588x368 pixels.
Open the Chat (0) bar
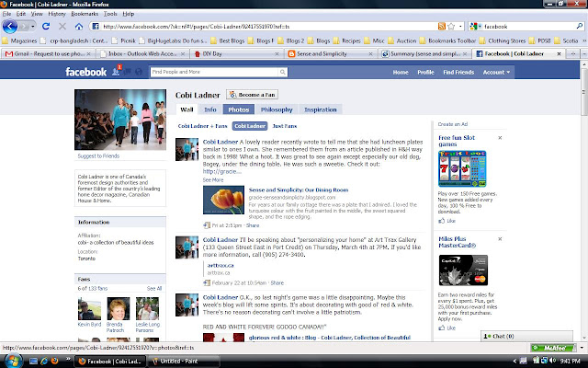point(526,336)
